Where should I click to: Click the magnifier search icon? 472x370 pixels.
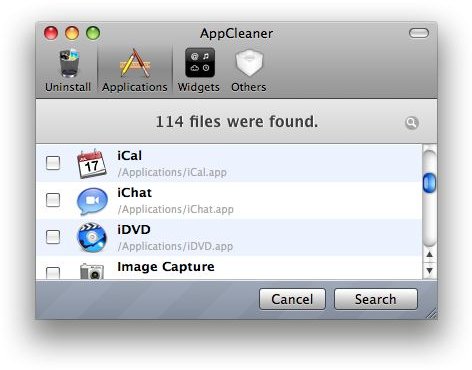412,123
